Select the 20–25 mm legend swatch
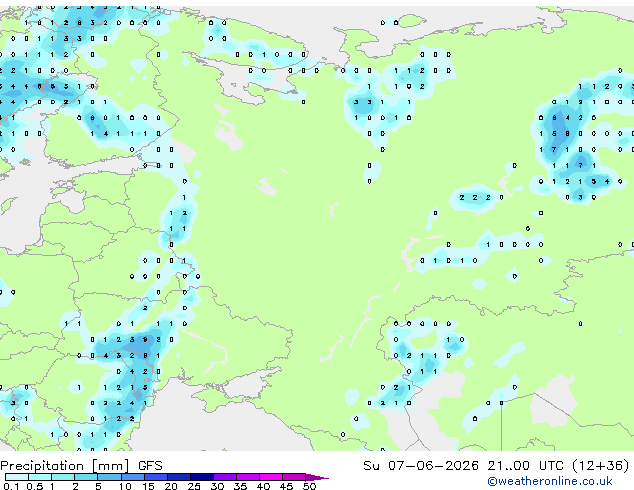The image size is (634, 490). pos(178,477)
